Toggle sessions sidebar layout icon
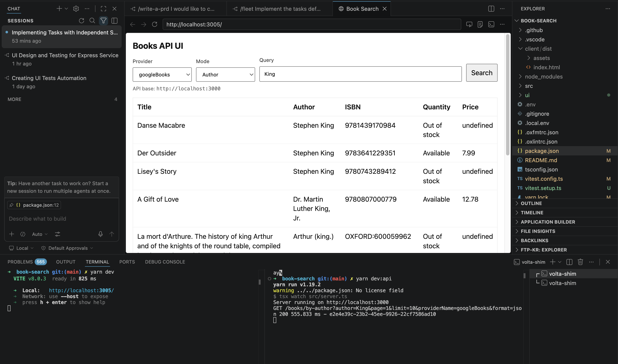The height and width of the screenshot is (364, 618). point(114,21)
